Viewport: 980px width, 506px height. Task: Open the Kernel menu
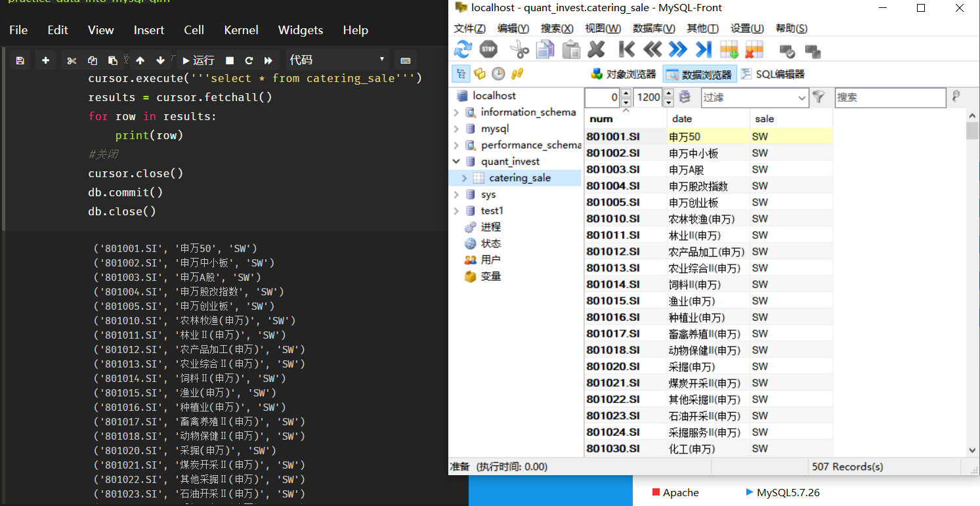(241, 30)
